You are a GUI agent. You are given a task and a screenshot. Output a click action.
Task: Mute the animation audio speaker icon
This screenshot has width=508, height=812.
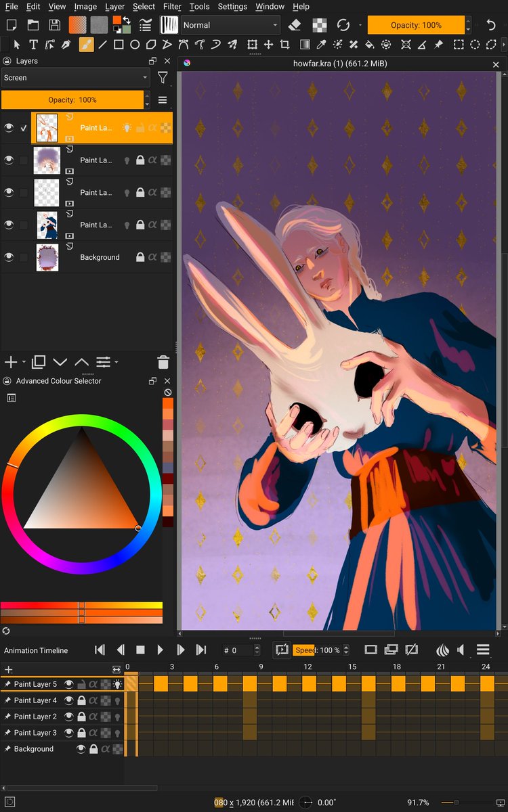pyautogui.click(x=461, y=650)
